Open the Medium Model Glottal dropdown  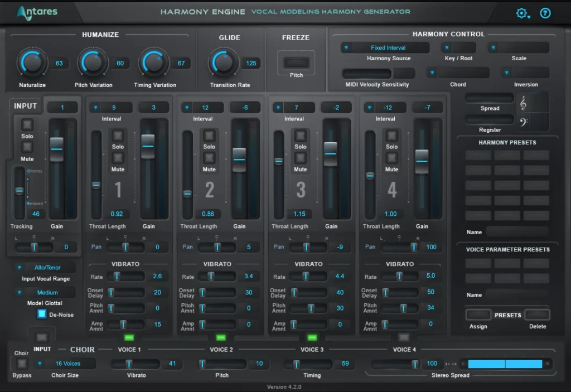point(45,292)
